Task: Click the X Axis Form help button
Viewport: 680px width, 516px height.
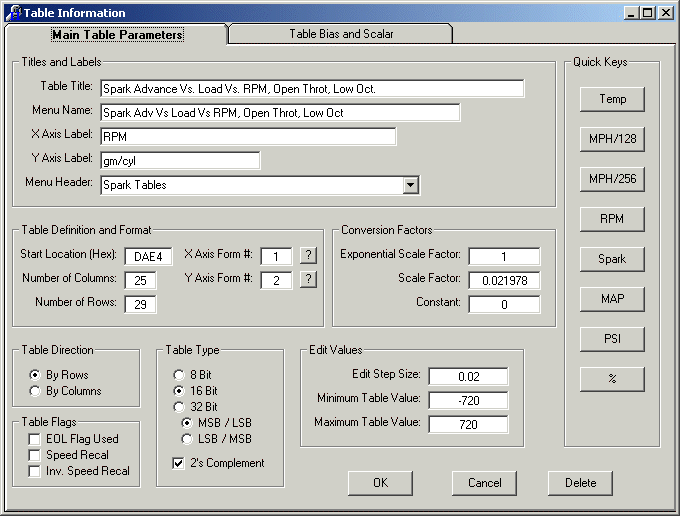Action: click(x=308, y=255)
